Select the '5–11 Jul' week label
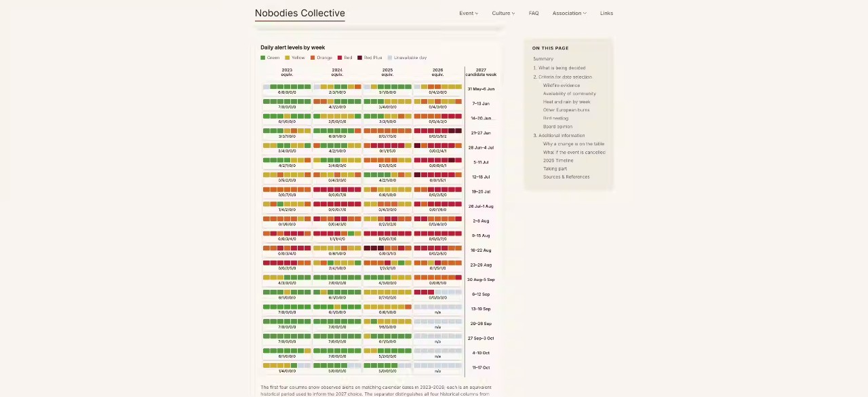Image resolution: width=868 pixels, height=397 pixels. (481, 162)
